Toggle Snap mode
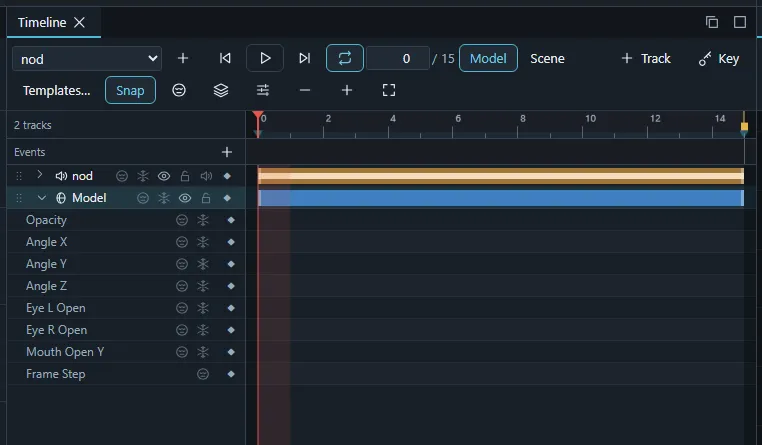Image resolution: width=762 pixels, height=445 pixels. coord(130,90)
